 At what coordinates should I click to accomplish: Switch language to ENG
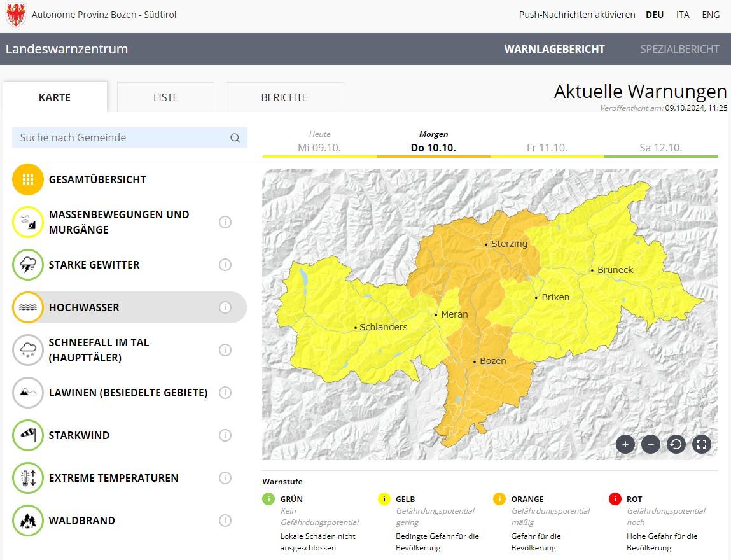pyautogui.click(x=711, y=15)
